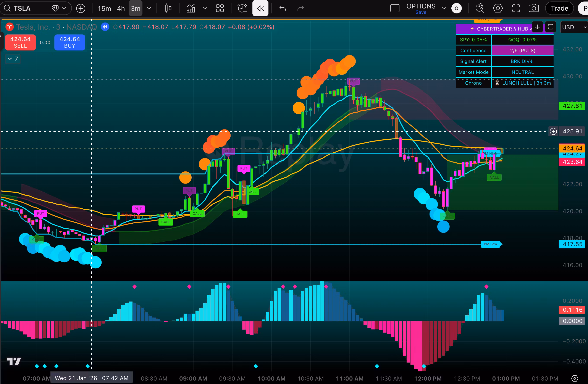Image resolution: width=588 pixels, height=384 pixels.
Task: Toggle the layout square button beside OPTIONS
Action: coord(395,8)
